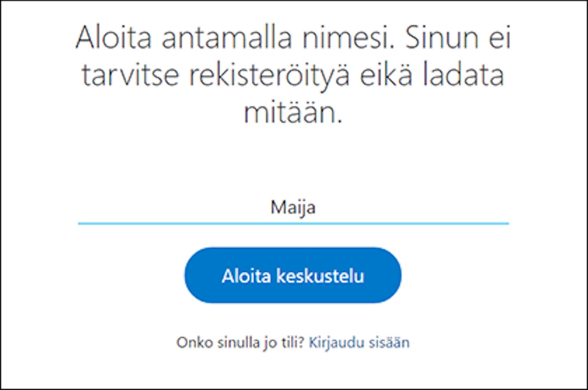The height and width of the screenshot is (390, 588).
Task: Click the blue underline of the name field
Action: coord(293,223)
